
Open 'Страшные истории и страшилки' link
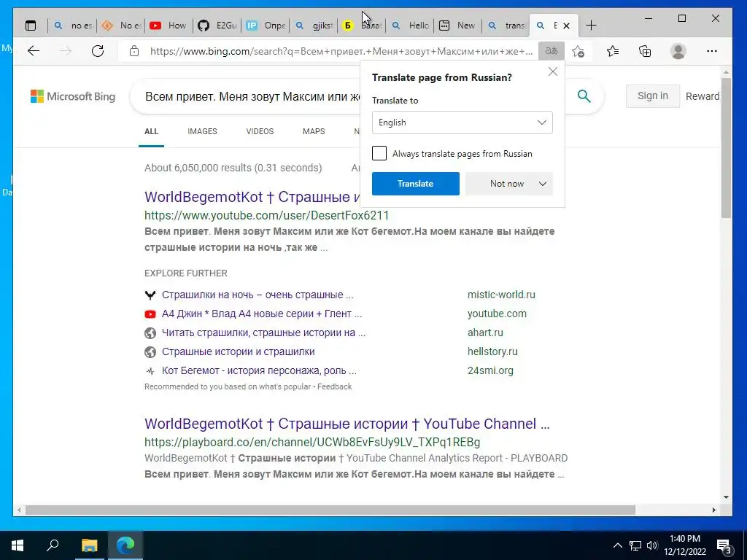pyautogui.click(x=239, y=352)
